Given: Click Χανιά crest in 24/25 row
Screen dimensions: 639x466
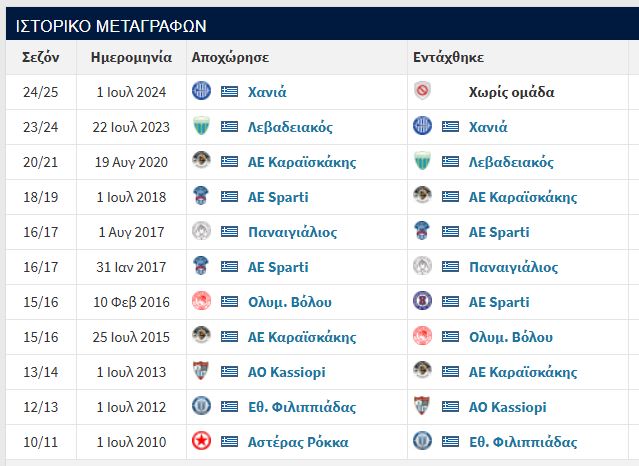Looking at the screenshot, I should (201, 91).
